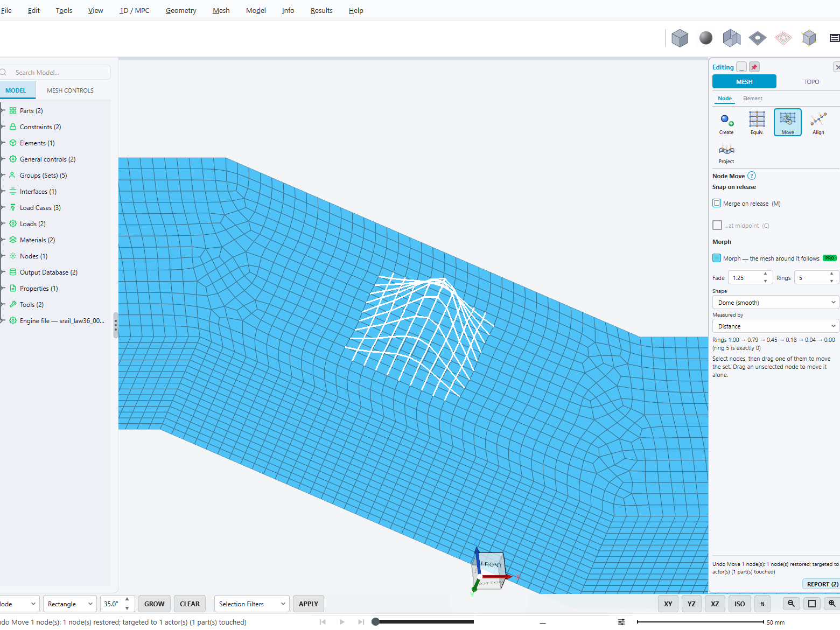Open Node Move help icon
Image resolution: width=840 pixels, height=630 pixels.
pos(752,176)
